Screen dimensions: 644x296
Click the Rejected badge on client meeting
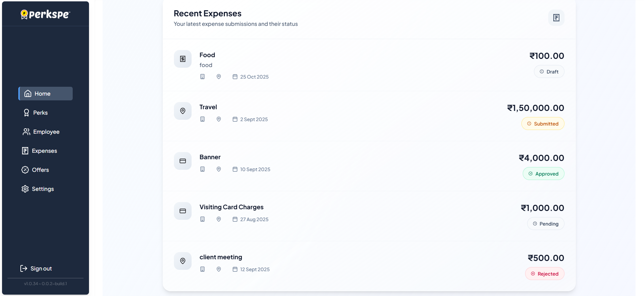[544, 274]
